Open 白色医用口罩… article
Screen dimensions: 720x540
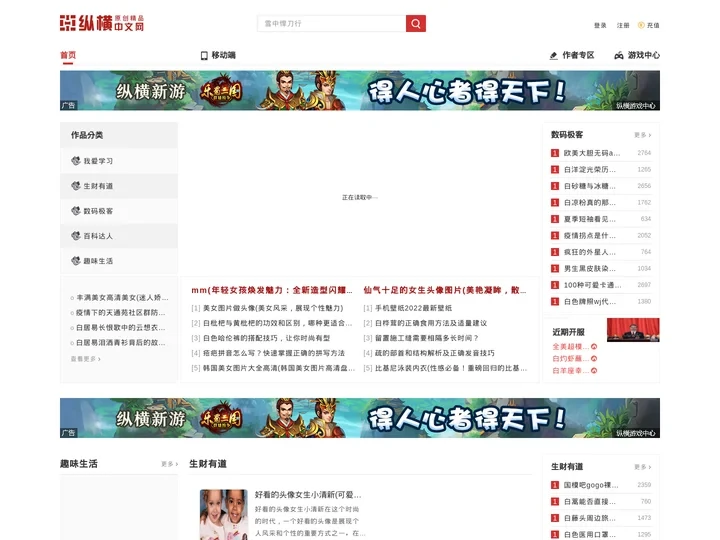(x=590, y=534)
